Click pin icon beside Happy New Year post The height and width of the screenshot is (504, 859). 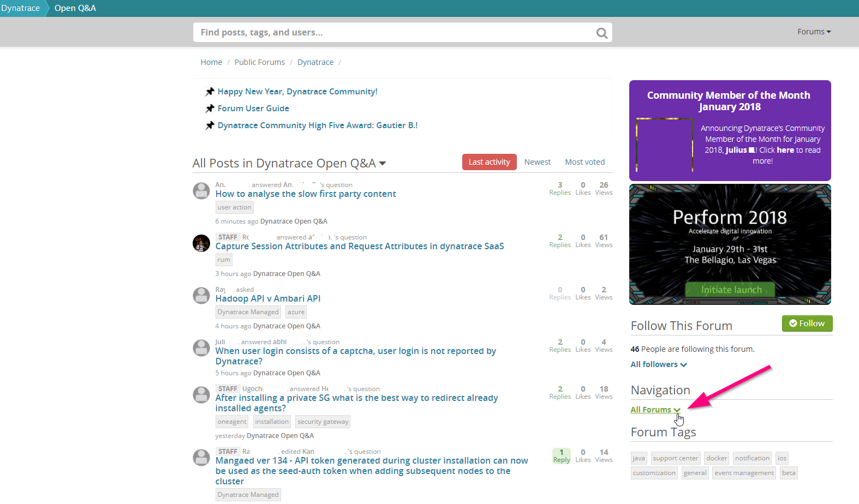(210, 92)
